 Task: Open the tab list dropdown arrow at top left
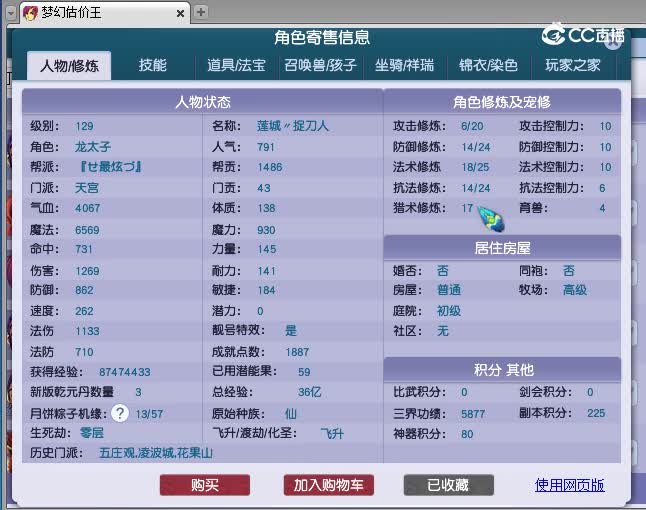(10, 13)
